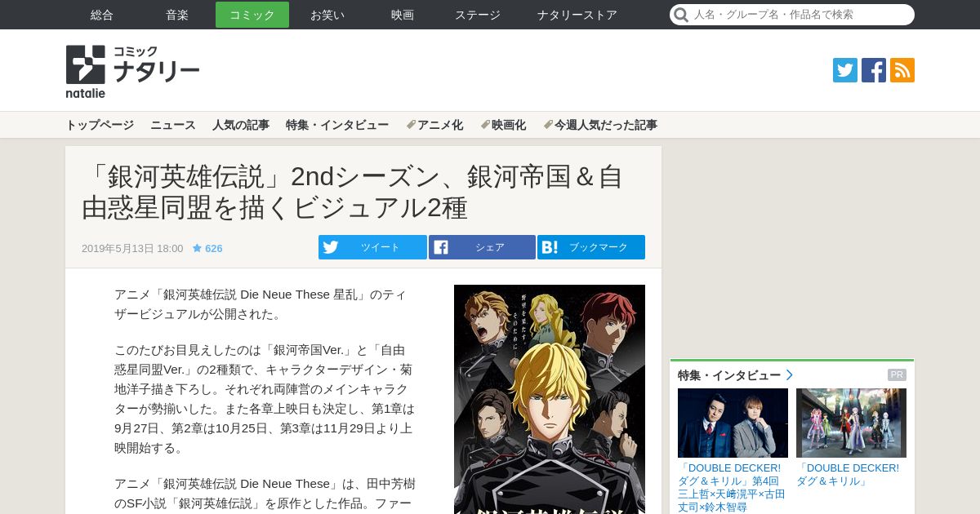Open the Facebook icon in header
This screenshot has height=514, width=980.
pyautogui.click(x=874, y=70)
